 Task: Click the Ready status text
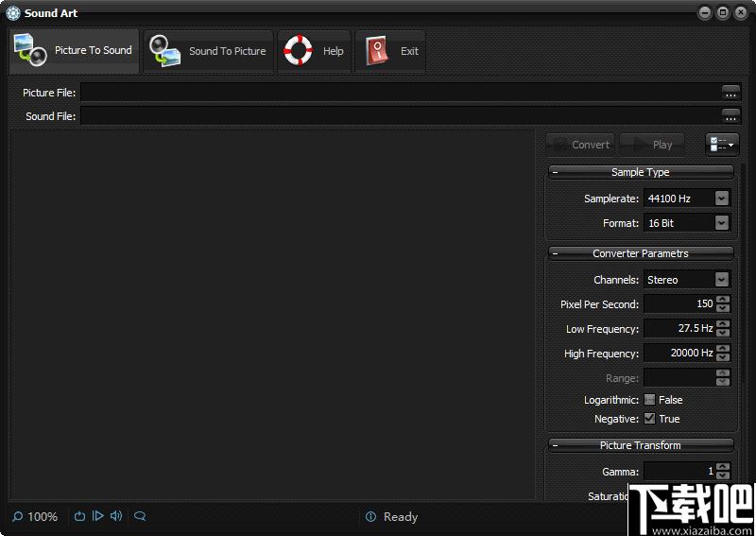pyautogui.click(x=401, y=517)
